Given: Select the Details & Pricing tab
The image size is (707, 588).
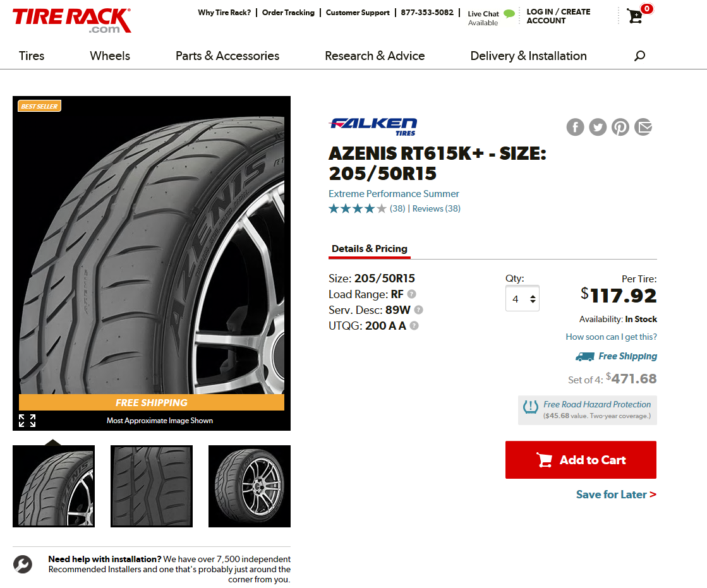Looking at the screenshot, I should pyautogui.click(x=369, y=249).
